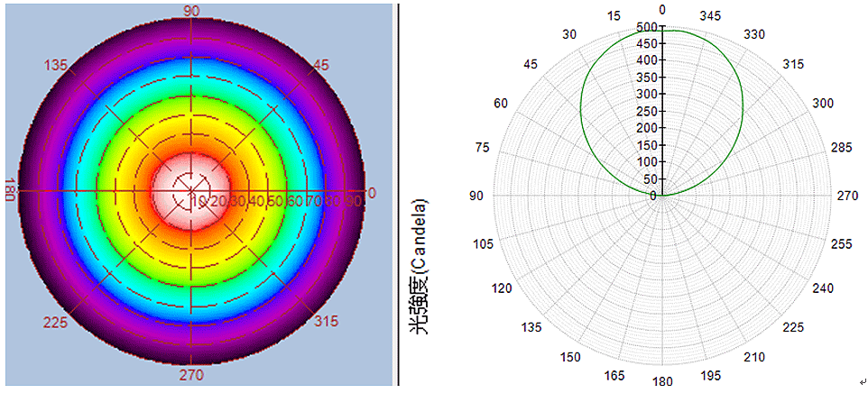Pick the "285" angle label on polar plot
Screen dimensions: 868x393
(x=841, y=148)
